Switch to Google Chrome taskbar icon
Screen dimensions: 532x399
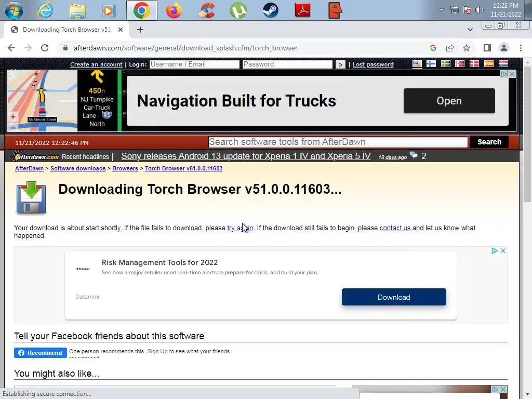coord(141,10)
